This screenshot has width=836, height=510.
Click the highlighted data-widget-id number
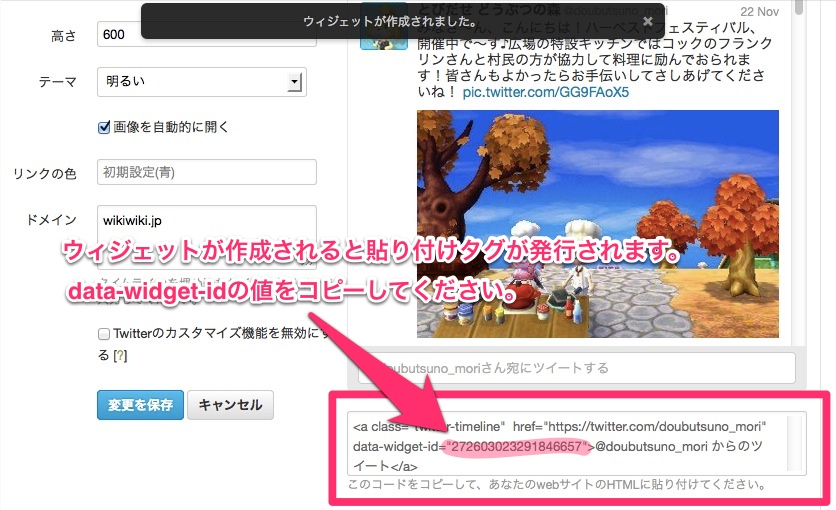(x=516, y=447)
